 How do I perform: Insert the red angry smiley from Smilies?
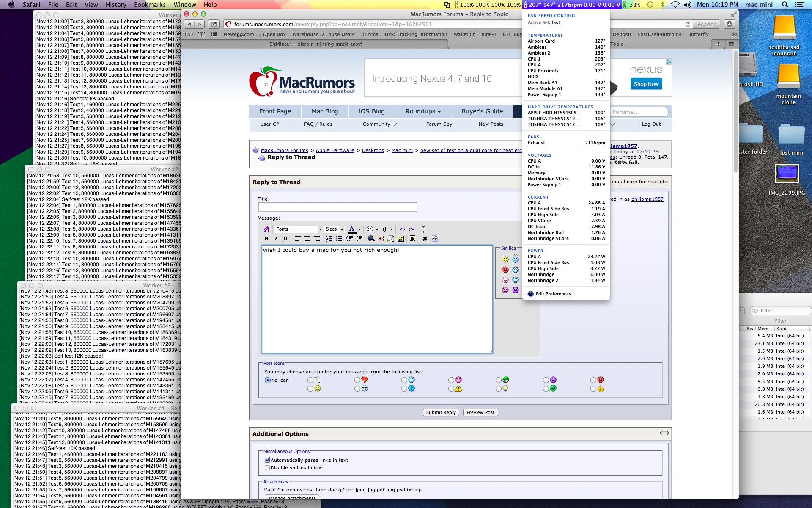click(x=505, y=270)
